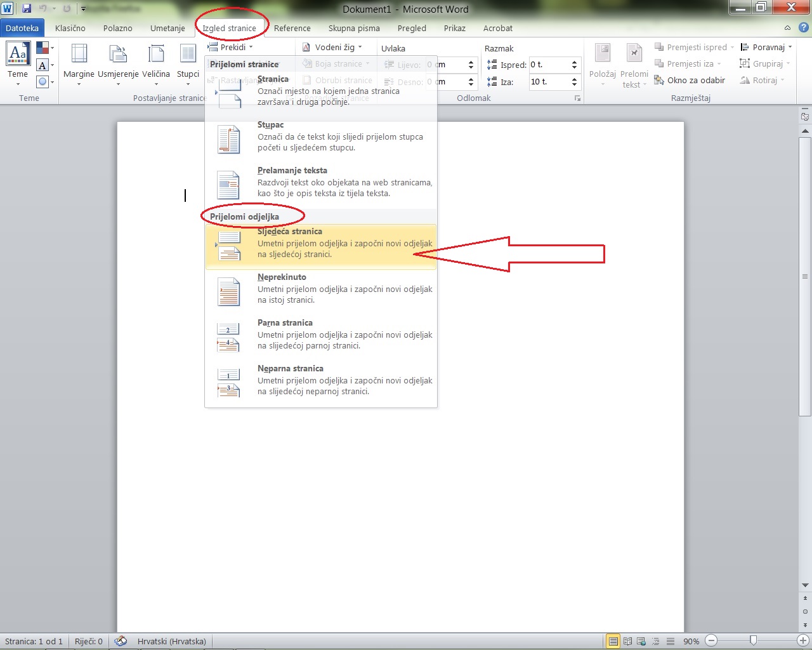Open the Usmjerenje orientation menu
This screenshot has width=812, height=650.
pyautogui.click(x=118, y=63)
